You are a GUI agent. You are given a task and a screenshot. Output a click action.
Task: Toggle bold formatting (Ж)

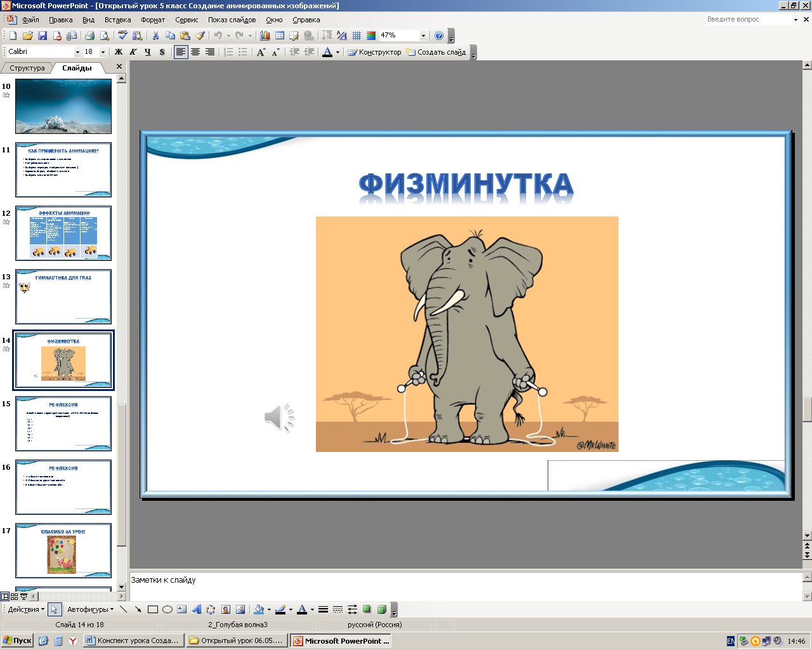tap(119, 52)
